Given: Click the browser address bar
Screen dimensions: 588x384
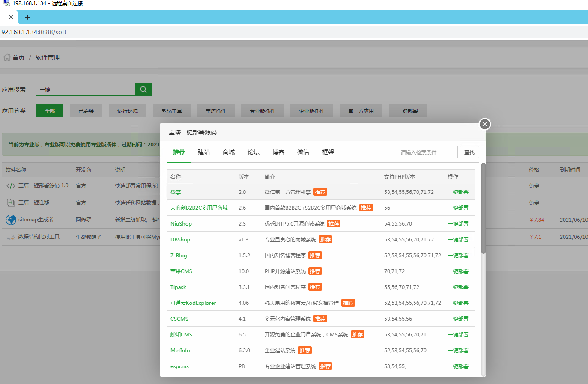Looking at the screenshot, I should (294, 32).
